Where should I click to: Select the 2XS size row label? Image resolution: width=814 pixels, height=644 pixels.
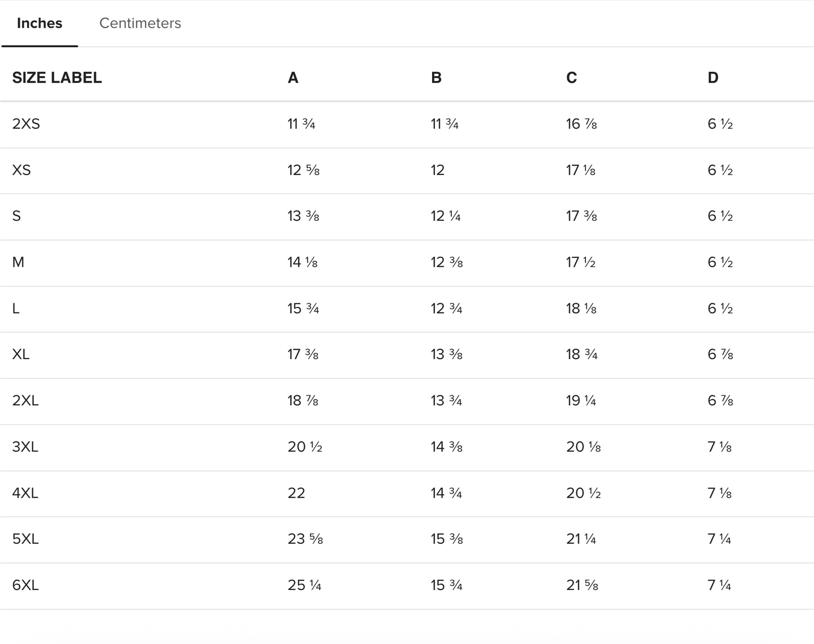26,124
